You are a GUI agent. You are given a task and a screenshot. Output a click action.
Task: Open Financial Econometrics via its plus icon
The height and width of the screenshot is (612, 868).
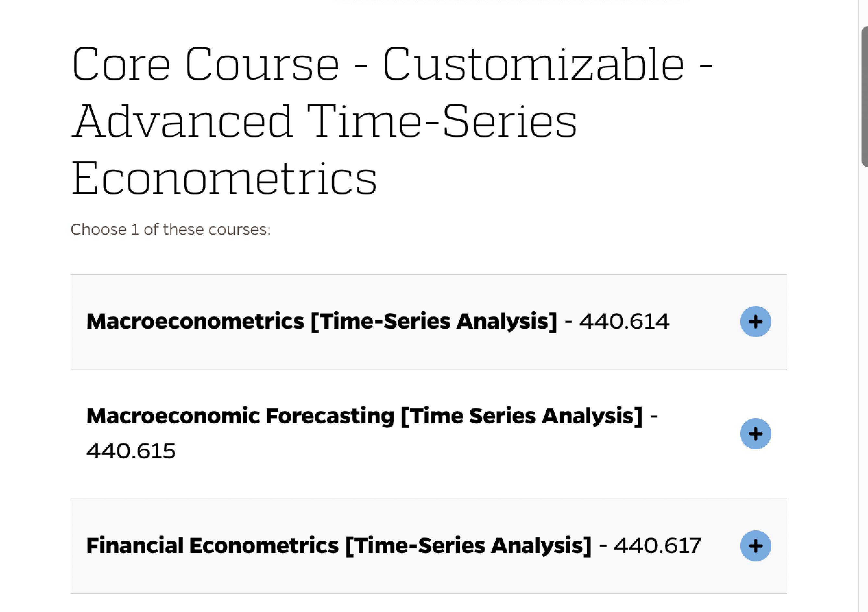(x=755, y=546)
